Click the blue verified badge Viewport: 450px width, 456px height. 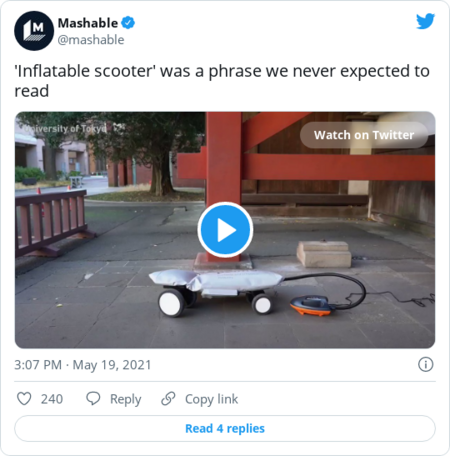(x=128, y=23)
